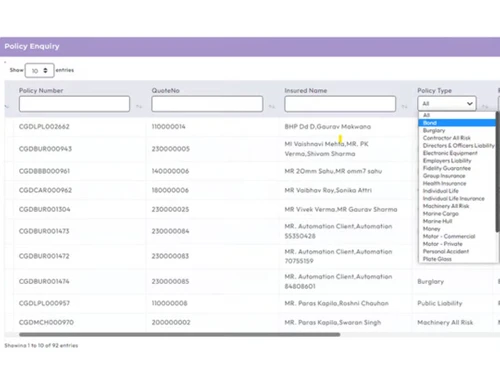Sort by QuoteNo column arrows
The width and height of the screenshot is (500, 375).
pyautogui.click(x=272, y=107)
